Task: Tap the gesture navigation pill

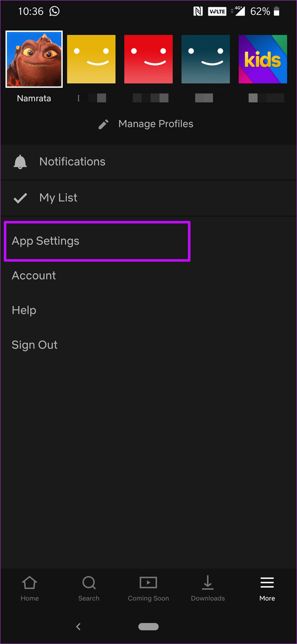Action: [148, 626]
